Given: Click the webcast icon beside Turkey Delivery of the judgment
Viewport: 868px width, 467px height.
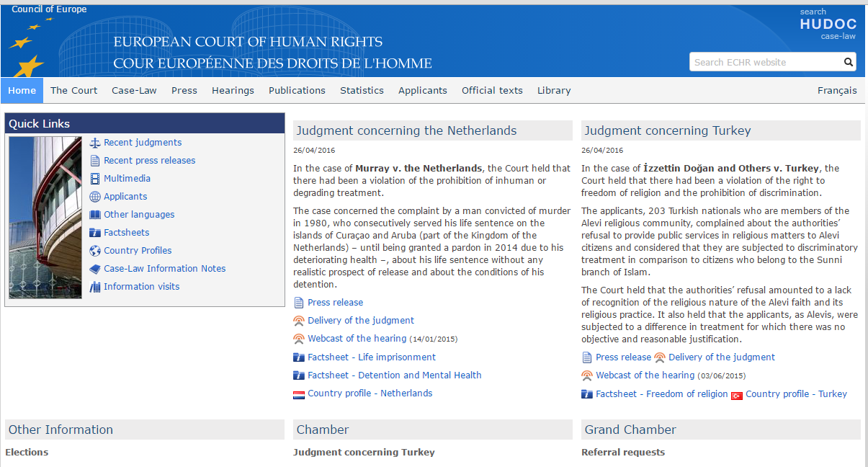Looking at the screenshot, I should (660, 357).
